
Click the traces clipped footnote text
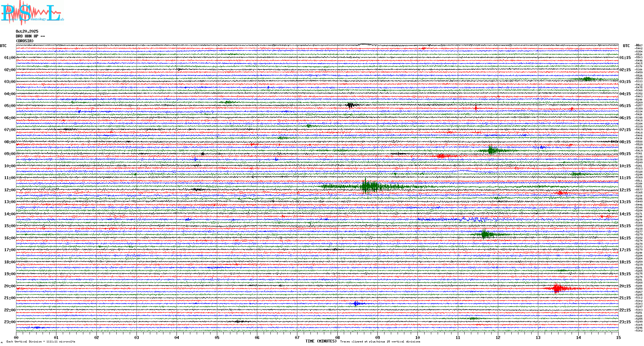pos(380,342)
